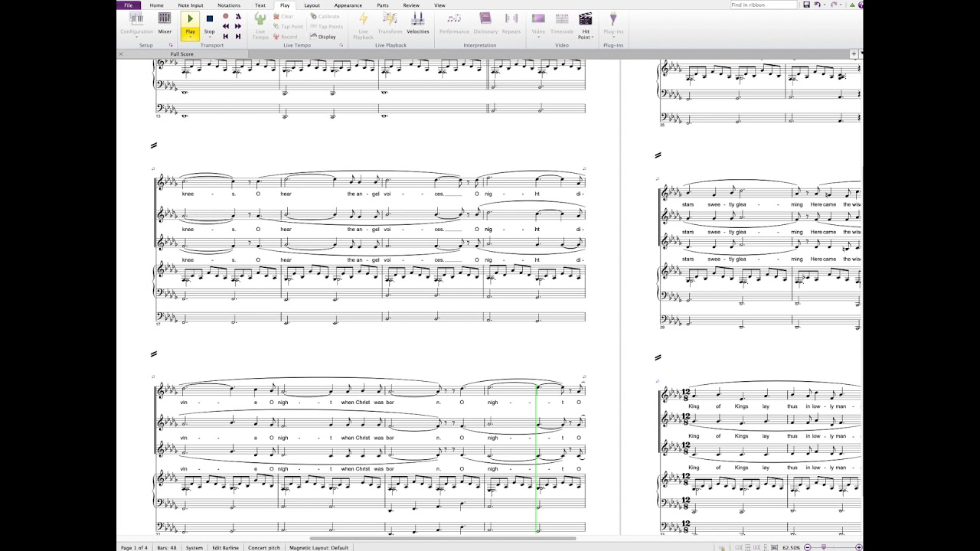Click Tap Points in Live Tempo group
The height and width of the screenshot is (551, 980).
[327, 26]
